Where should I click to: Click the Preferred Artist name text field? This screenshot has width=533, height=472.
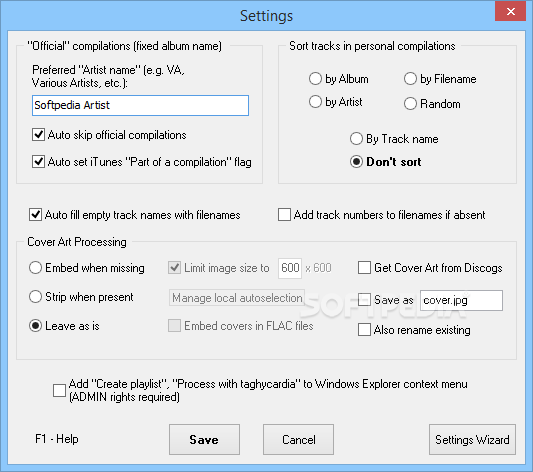click(140, 105)
